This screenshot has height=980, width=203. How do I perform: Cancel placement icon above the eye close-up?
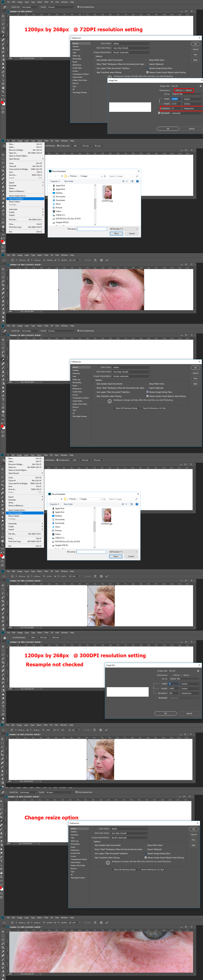coord(102,923)
